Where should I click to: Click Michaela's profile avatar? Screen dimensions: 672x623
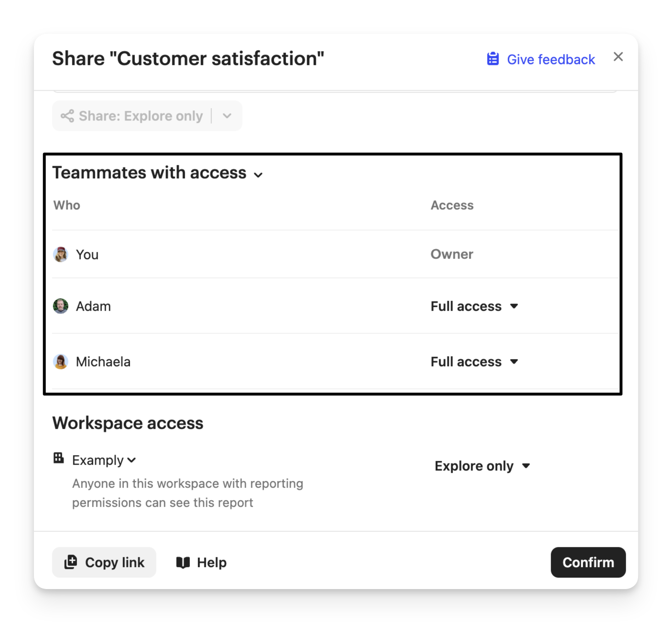61,361
